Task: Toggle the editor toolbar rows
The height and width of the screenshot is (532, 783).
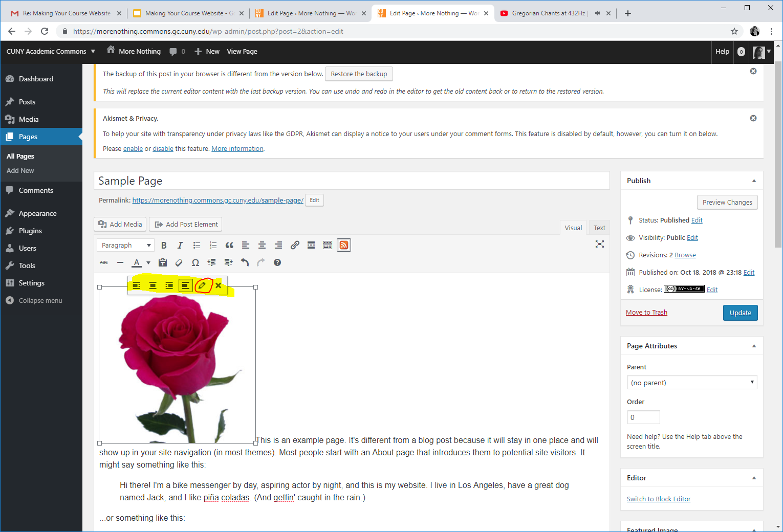Action: click(x=328, y=246)
